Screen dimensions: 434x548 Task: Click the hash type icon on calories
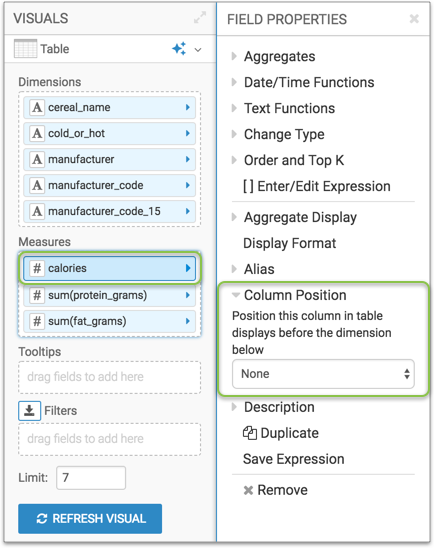pyautogui.click(x=37, y=268)
